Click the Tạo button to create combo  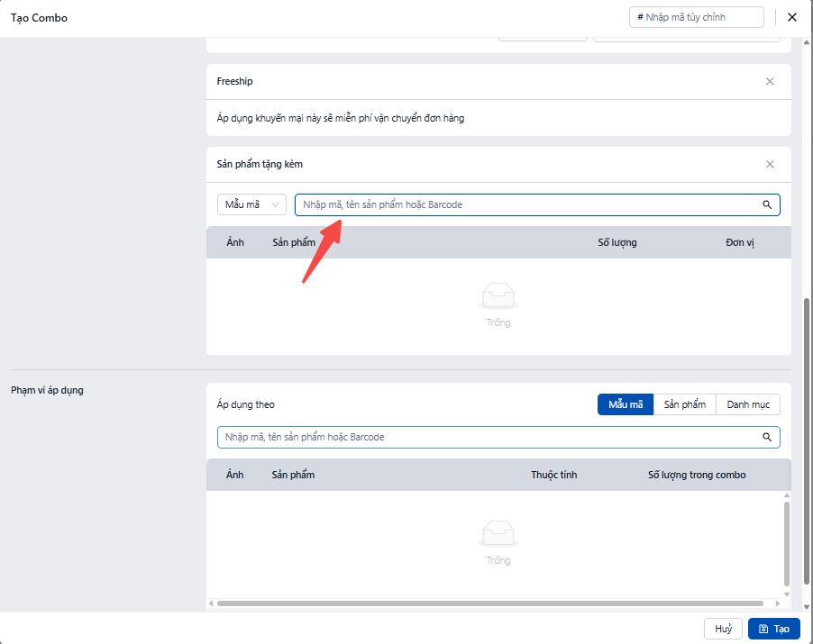(773, 629)
